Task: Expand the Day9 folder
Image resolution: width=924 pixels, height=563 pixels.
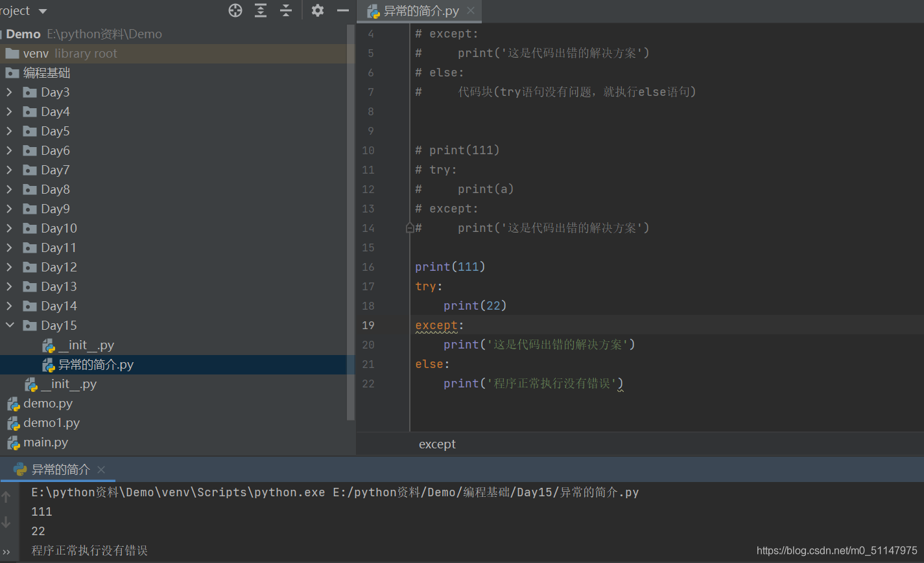Action: 9,209
